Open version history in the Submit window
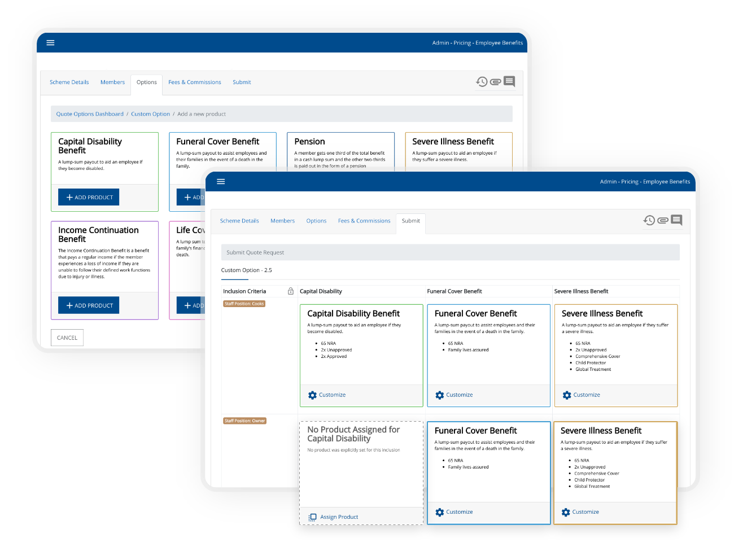 649,220
